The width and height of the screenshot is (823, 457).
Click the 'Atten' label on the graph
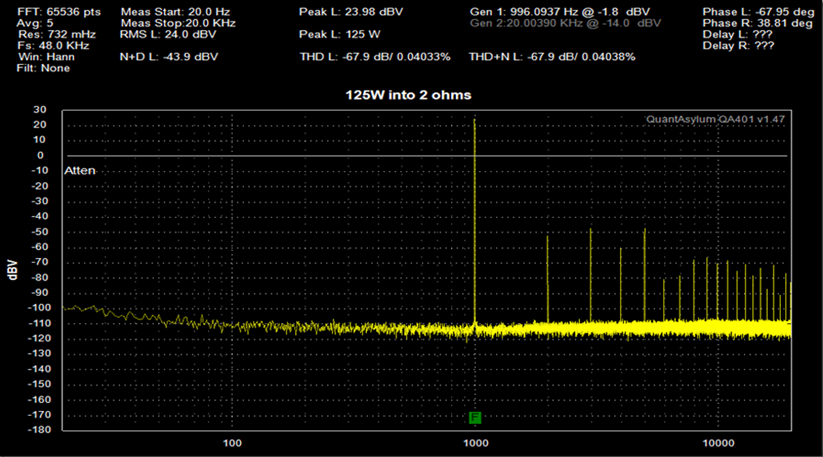tap(80, 171)
